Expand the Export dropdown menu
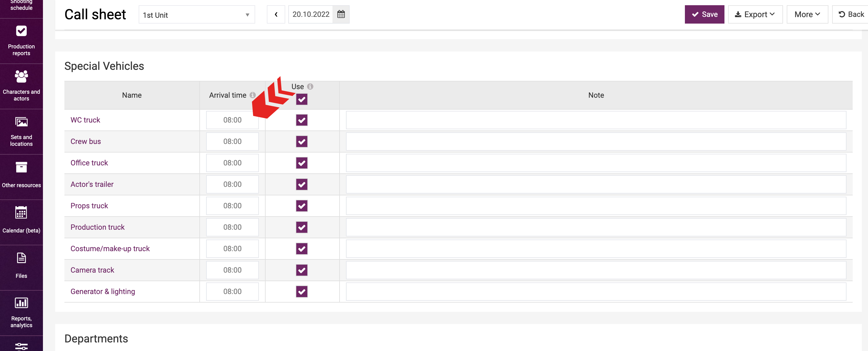Screen dimensions: 868x351 755,14
